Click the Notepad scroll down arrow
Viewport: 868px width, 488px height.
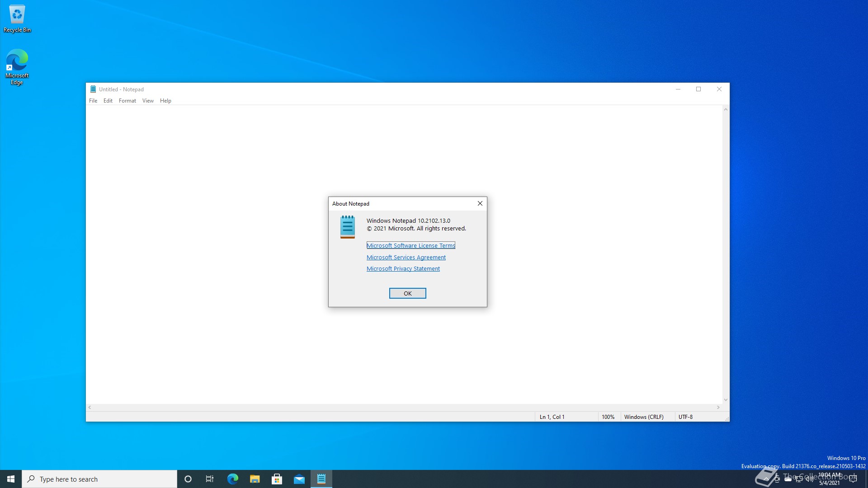pyautogui.click(x=726, y=400)
